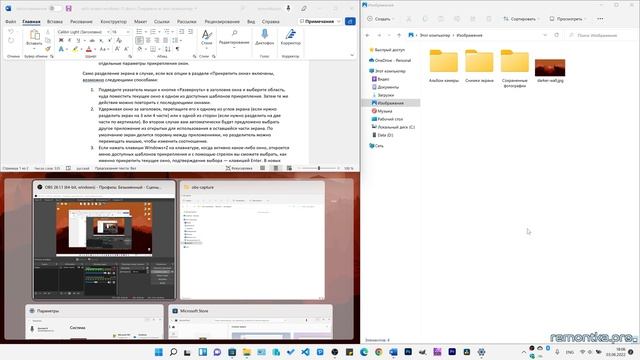Select the obs-capture window thumbnail in snap assist

tap(252, 240)
